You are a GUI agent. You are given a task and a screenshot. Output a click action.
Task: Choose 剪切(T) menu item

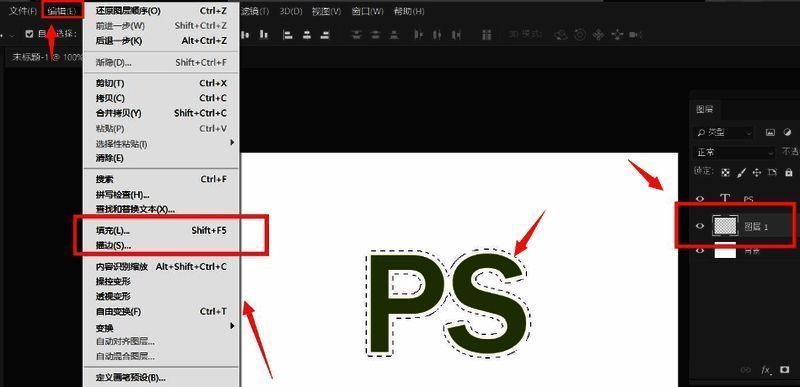click(161, 83)
